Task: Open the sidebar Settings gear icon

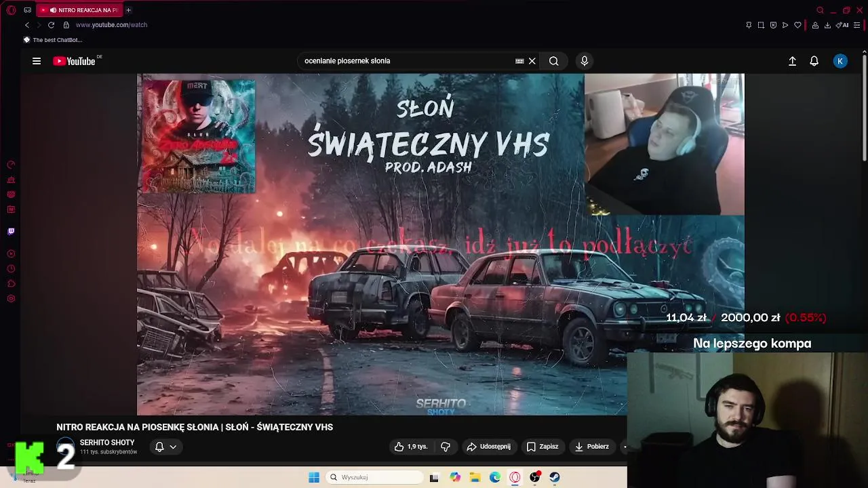Action: point(11,298)
